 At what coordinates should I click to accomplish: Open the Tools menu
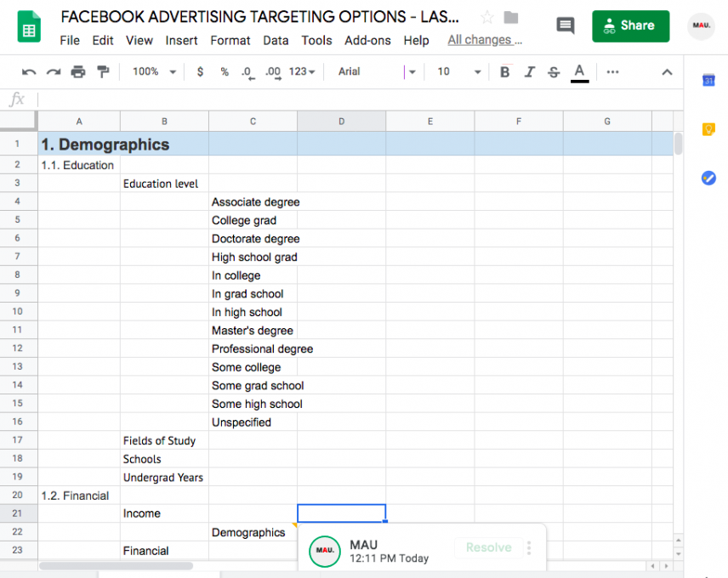(x=316, y=41)
